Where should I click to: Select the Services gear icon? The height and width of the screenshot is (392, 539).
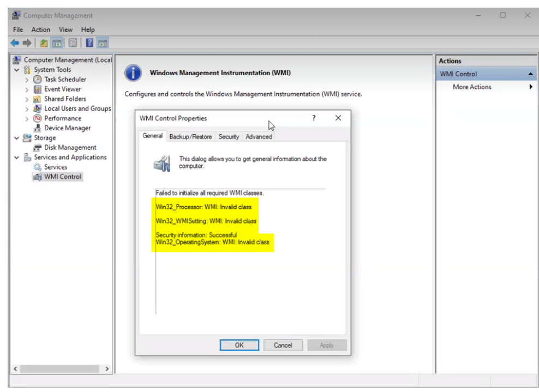[37, 167]
